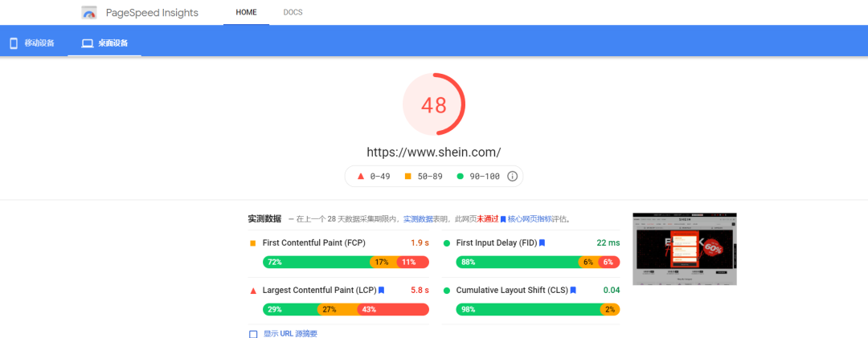Click the FCP value 1.9 s
This screenshot has width=868, height=338.
(x=420, y=242)
